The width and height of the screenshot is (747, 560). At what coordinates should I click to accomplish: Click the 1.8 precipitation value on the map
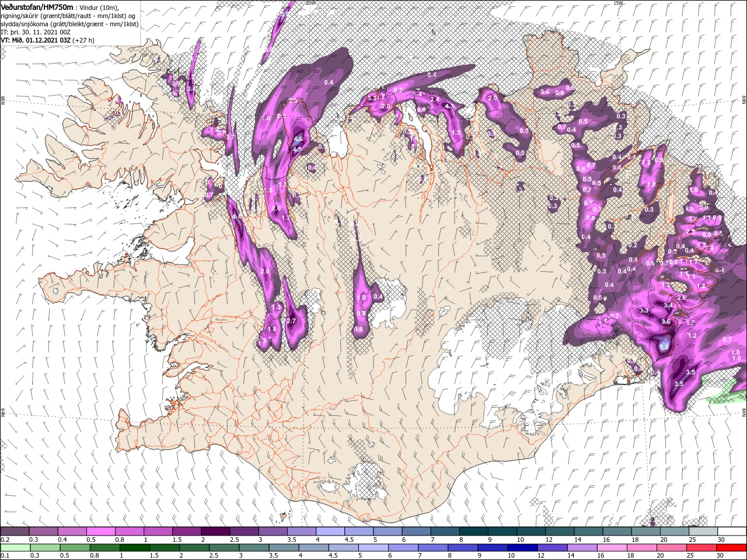271,330
